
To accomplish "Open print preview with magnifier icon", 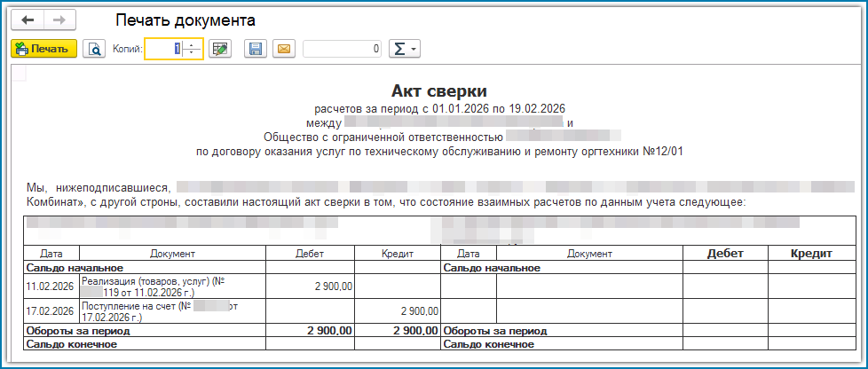I will (x=94, y=49).
